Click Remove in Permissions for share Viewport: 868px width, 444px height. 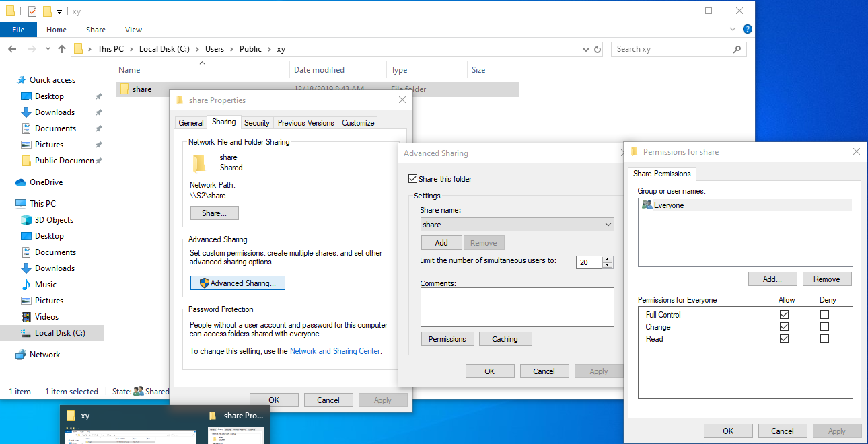(x=827, y=279)
